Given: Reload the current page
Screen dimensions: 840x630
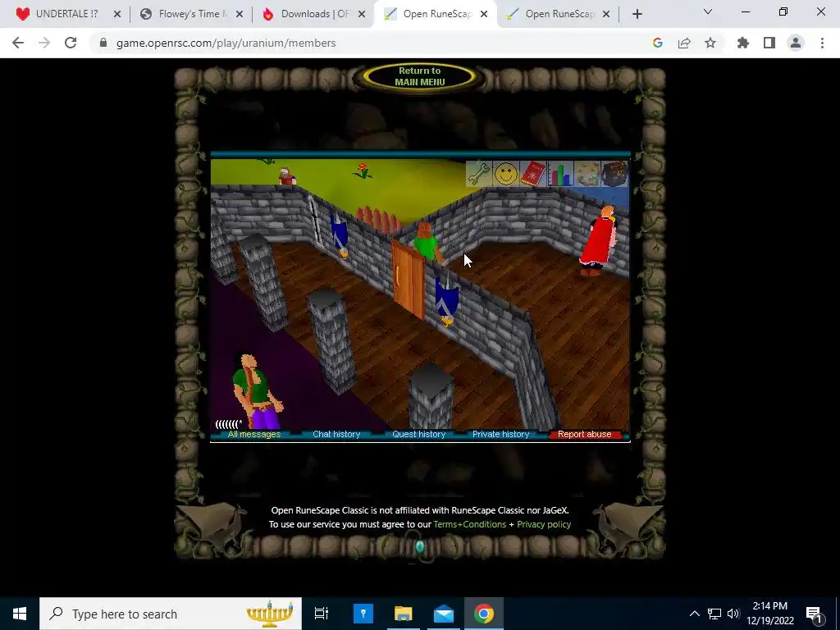Looking at the screenshot, I should [x=71, y=43].
